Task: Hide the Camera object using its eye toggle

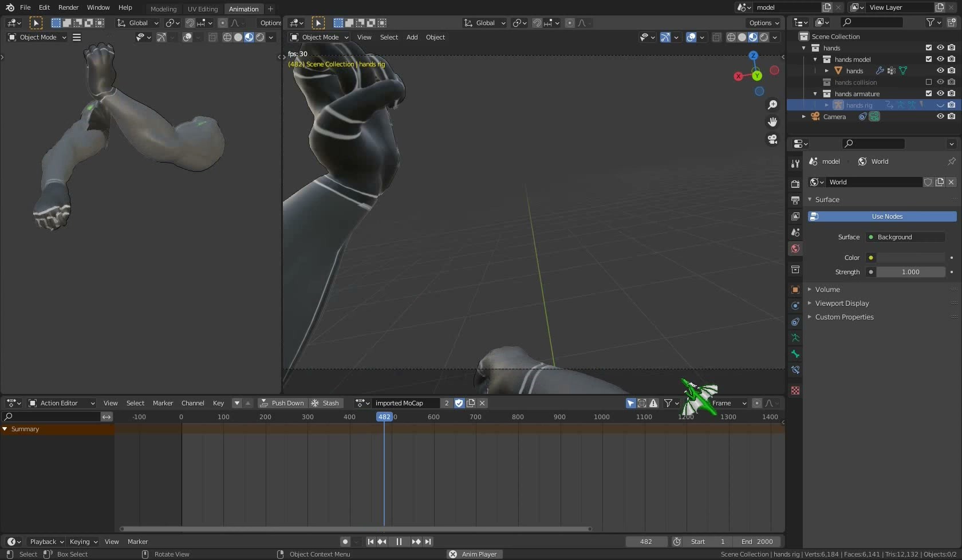Action: pos(940,116)
